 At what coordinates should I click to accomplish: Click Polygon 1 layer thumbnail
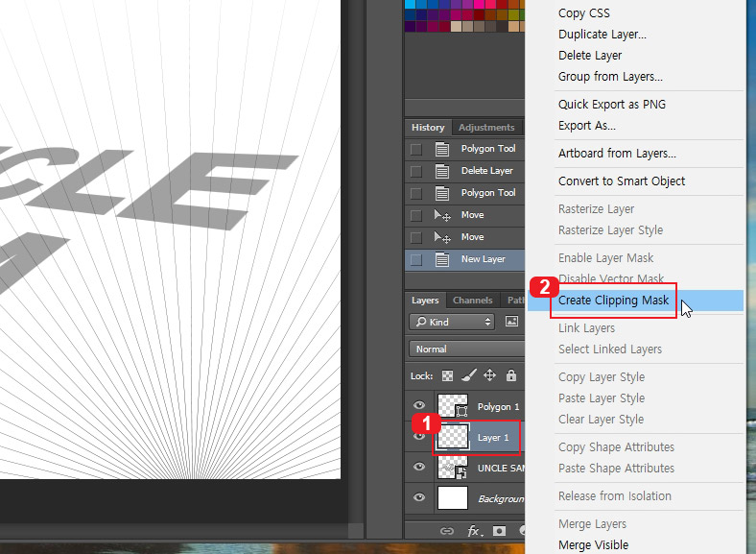pos(452,405)
